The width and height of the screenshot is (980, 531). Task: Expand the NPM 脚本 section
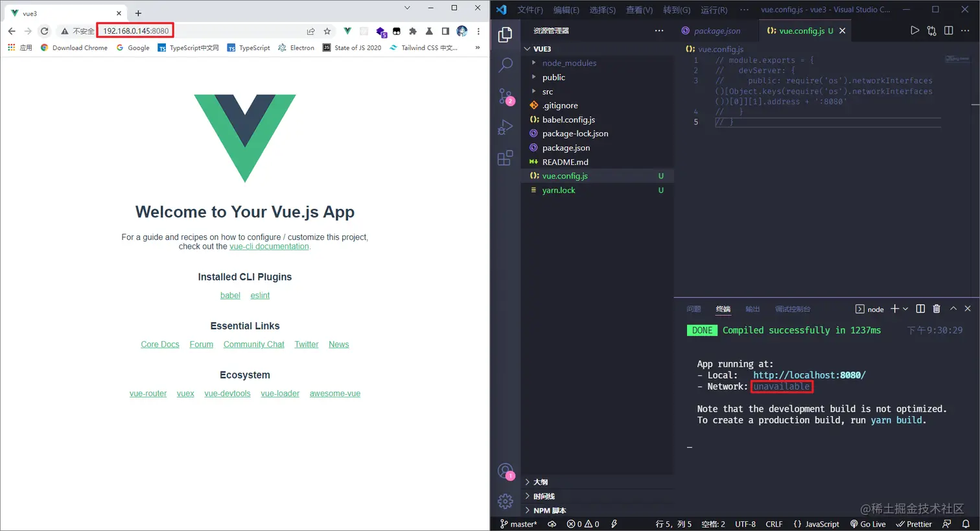coord(551,510)
